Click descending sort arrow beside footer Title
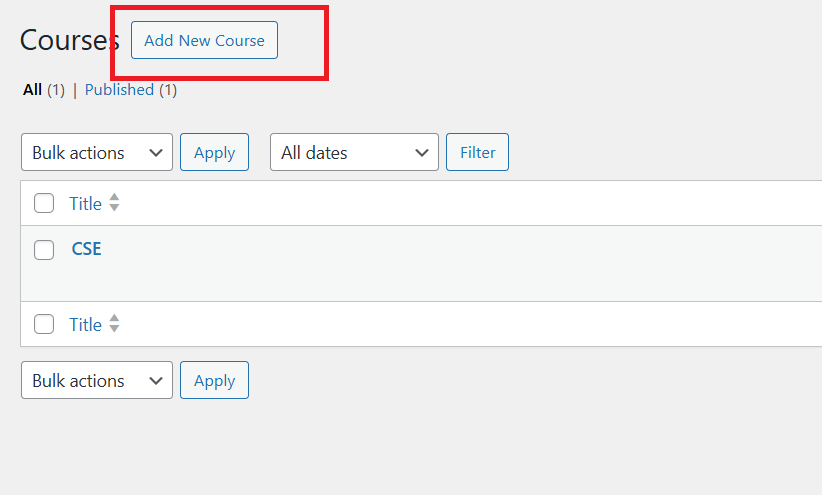 pyautogui.click(x=114, y=330)
